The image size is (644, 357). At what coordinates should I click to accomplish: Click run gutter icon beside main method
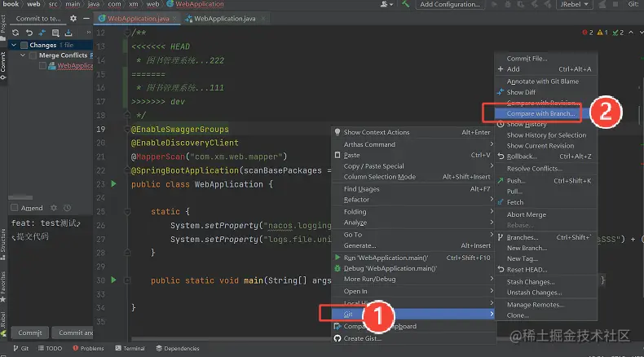(114, 280)
